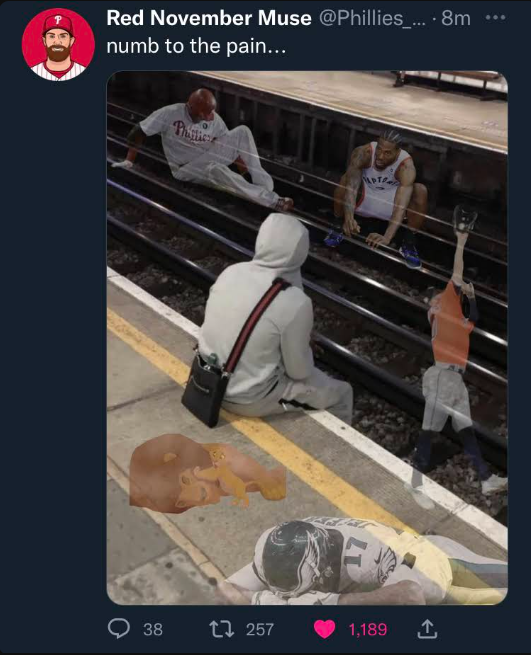The height and width of the screenshot is (655, 531).
Task: Click the Phillies jersey figure in image
Action: (205, 148)
